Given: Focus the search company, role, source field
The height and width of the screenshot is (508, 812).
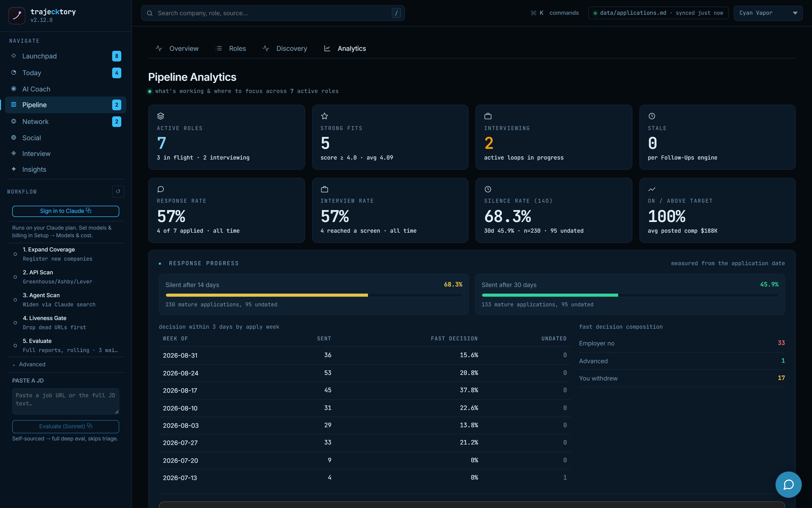Looking at the screenshot, I should pos(273,13).
